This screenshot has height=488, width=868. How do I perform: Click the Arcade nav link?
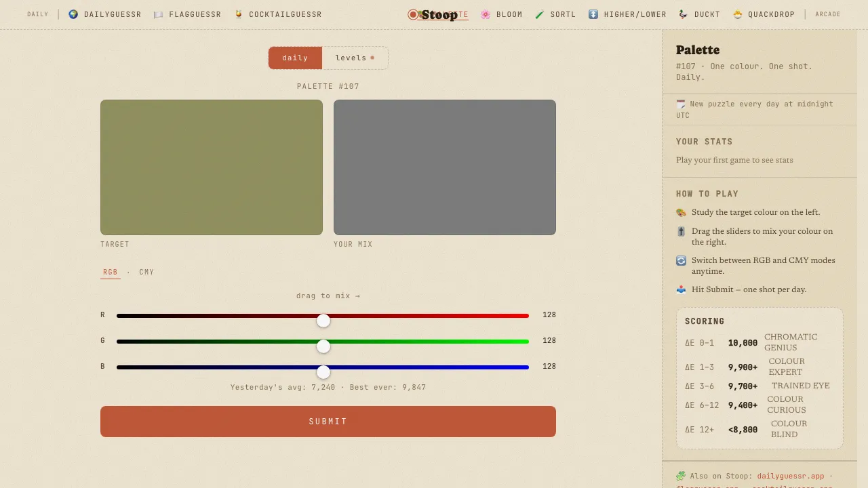[x=828, y=14]
